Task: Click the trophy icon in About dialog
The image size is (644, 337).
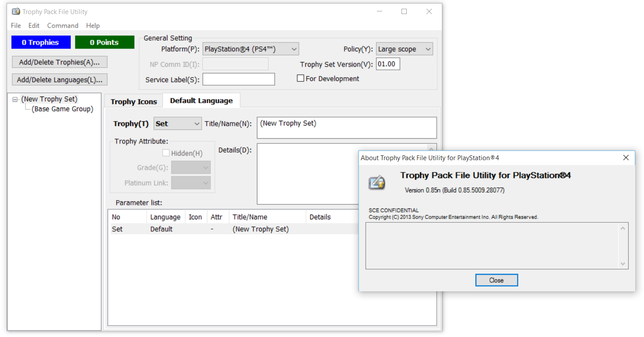Action: click(377, 183)
